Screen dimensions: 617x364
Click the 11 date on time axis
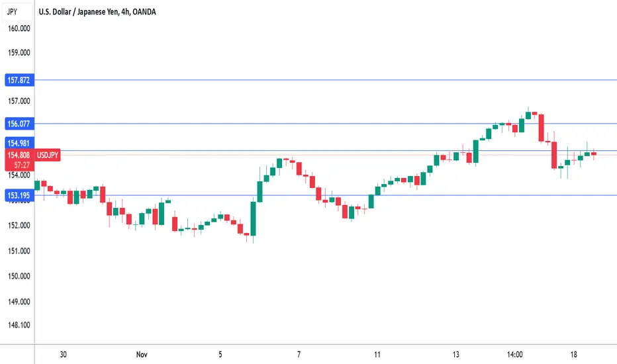pyautogui.click(x=377, y=355)
